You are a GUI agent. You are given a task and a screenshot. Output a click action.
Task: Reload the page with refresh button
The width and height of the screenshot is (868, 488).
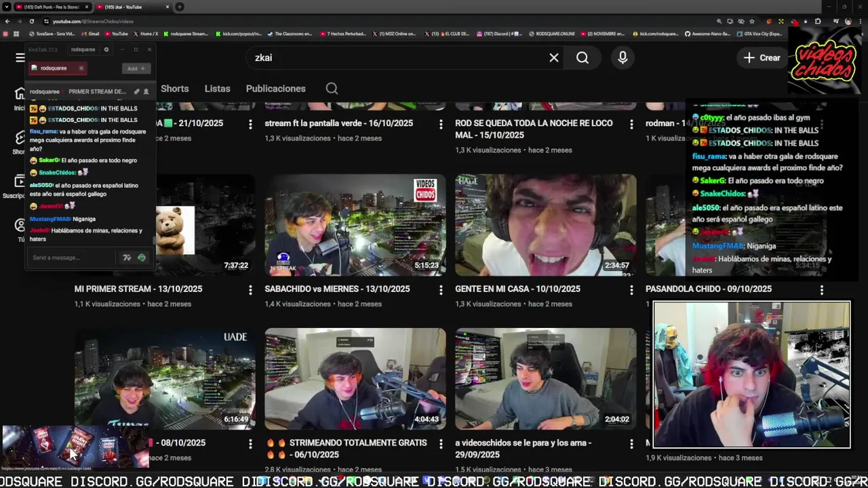point(31,21)
